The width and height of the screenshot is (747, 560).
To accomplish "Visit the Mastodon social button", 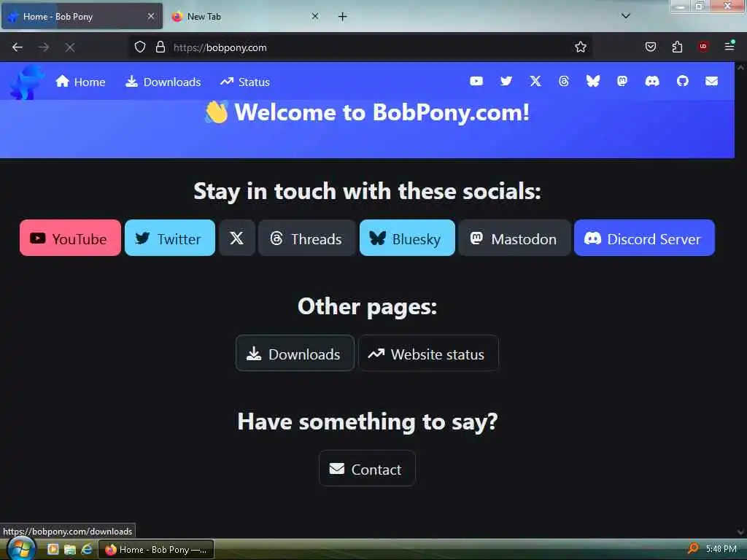I will 514,238.
